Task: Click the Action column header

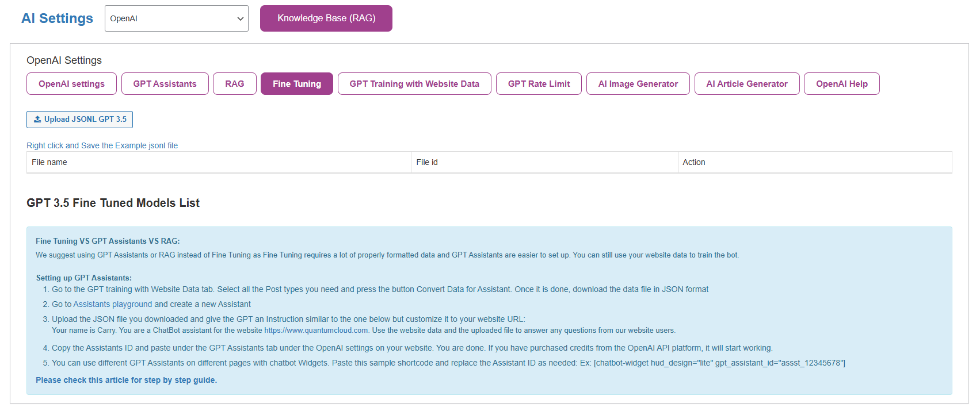Action: point(693,162)
